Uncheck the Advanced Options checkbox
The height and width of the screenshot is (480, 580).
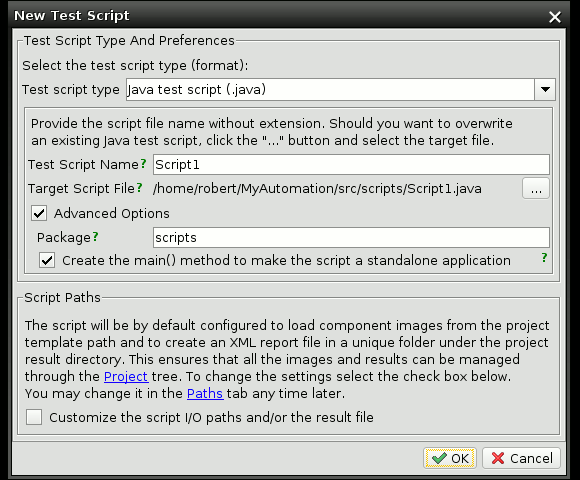[x=39, y=213]
